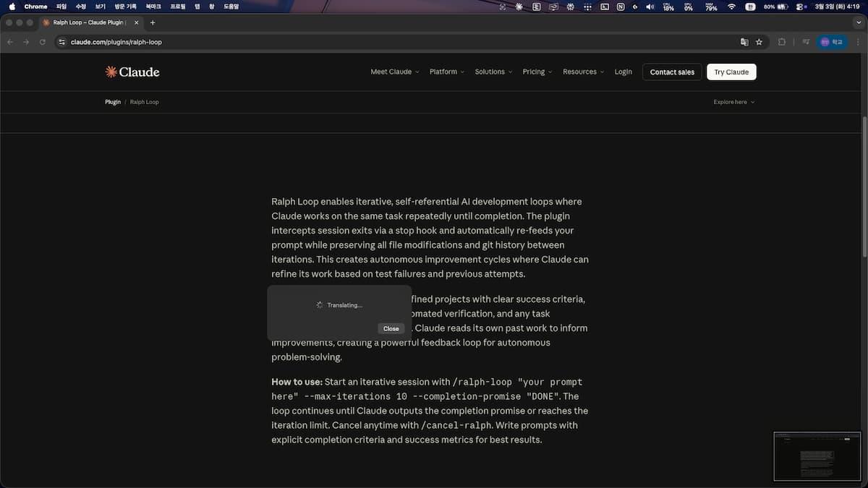This screenshot has width=868, height=488.
Task: Expand the Platform menu
Action: 447,72
